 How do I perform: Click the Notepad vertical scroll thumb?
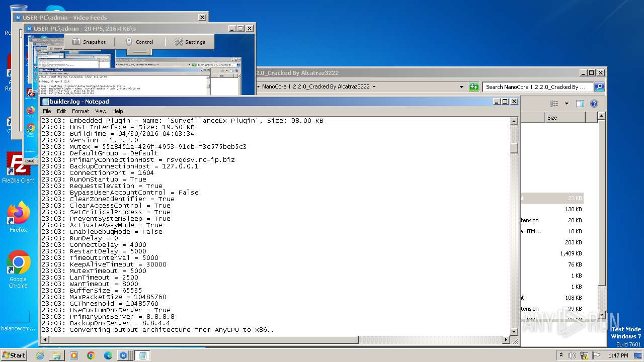coord(514,148)
